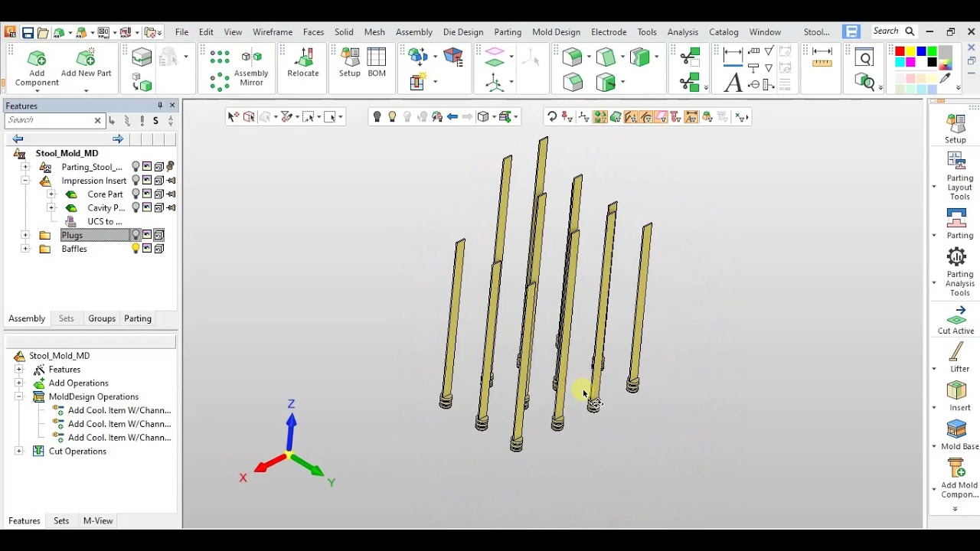Expand the Core Part node
This screenshot has height=551, width=980.
click(51, 194)
